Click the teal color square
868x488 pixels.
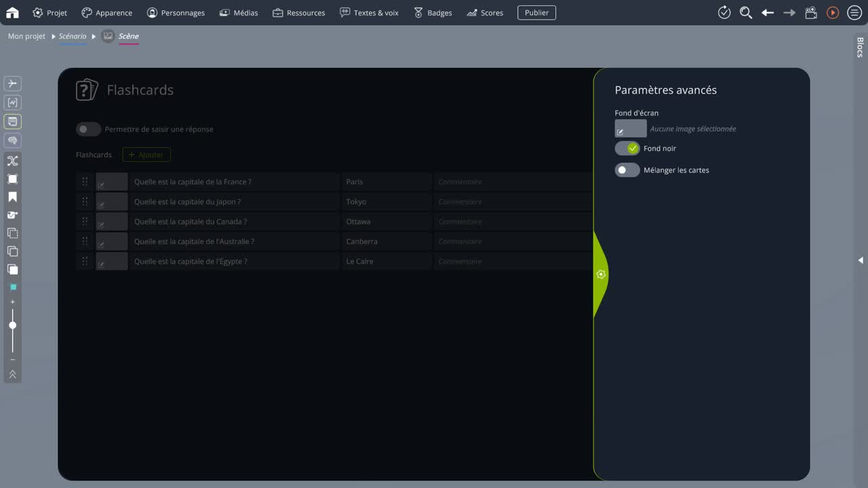click(13, 287)
